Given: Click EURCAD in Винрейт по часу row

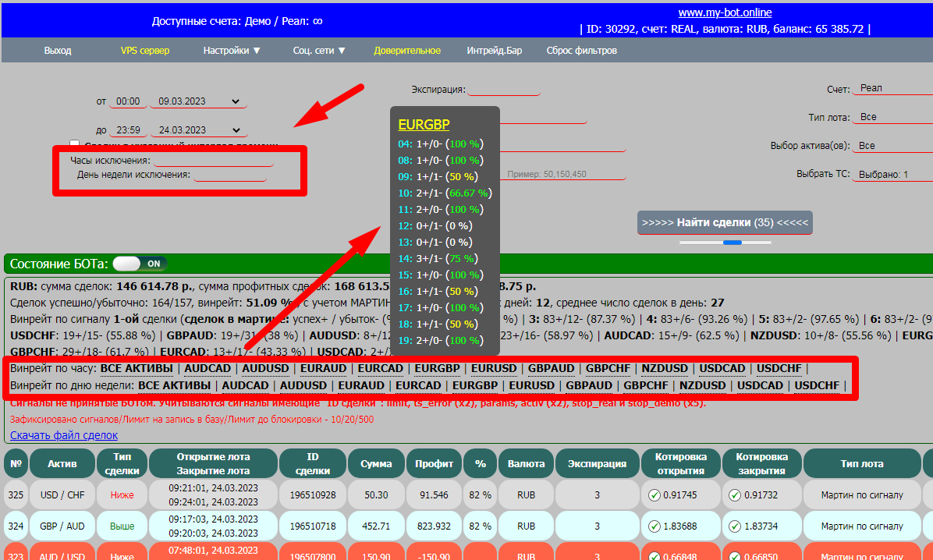Looking at the screenshot, I should (x=380, y=368).
